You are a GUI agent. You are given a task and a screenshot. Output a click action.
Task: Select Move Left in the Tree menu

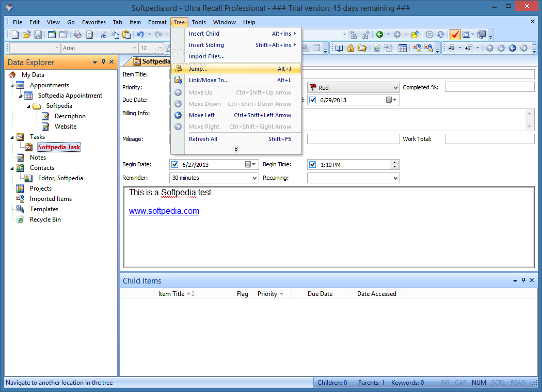tap(236, 115)
